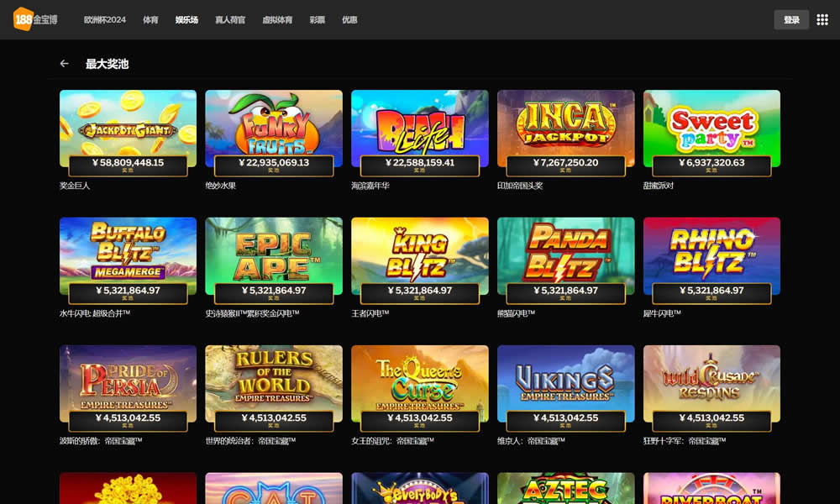840x504 pixels.
Task: Click the ¥22,935,069.13 jackpot amount
Action: (x=274, y=162)
